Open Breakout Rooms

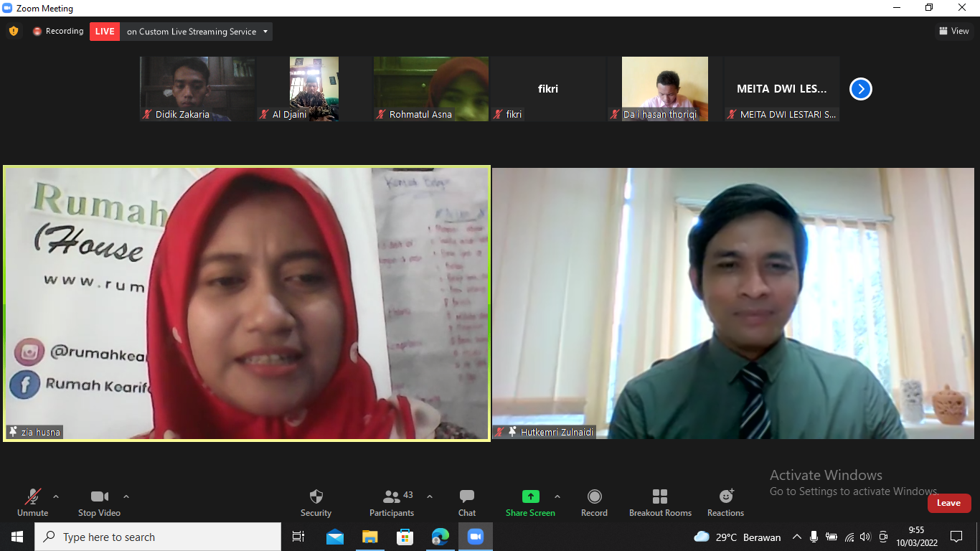[660, 502]
